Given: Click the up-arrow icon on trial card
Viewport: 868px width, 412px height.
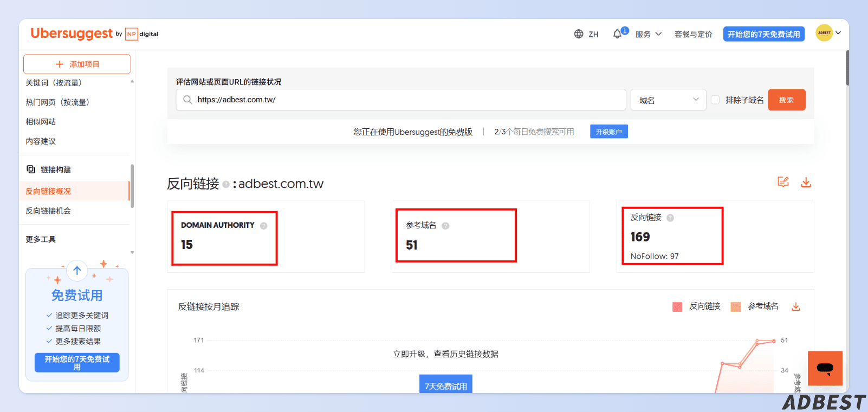Looking at the screenshot, I should tap(77, 271).
